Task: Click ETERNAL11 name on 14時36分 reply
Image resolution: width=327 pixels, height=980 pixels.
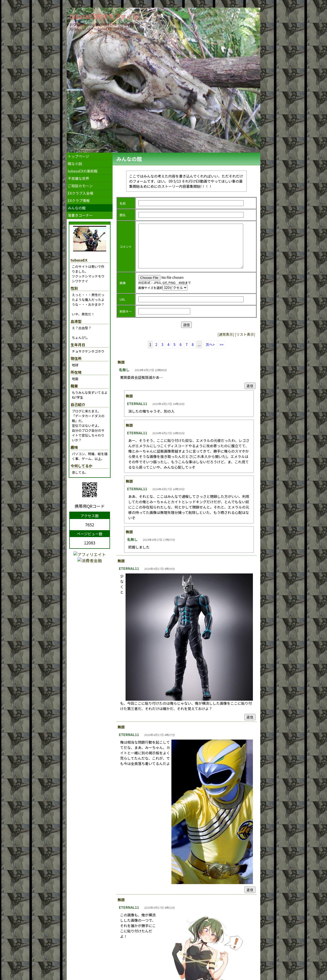Action: tap(137, 433)
